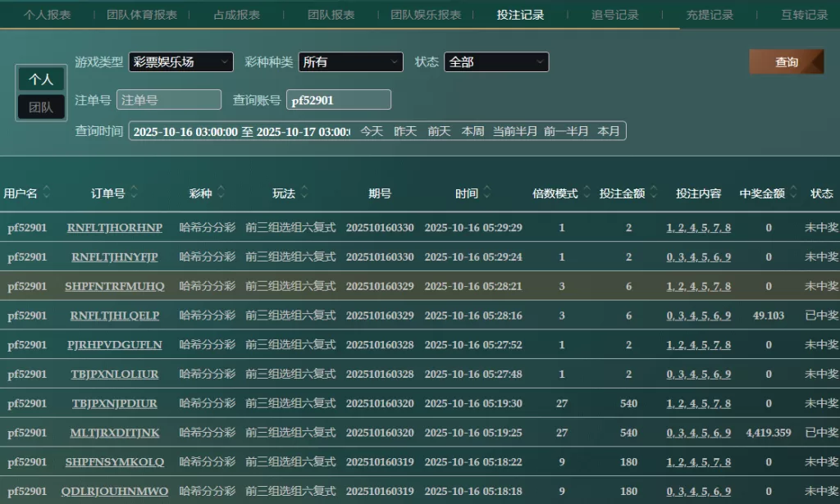
Task: Expand the 彩种种类 dropdown
Action: pyautogui.click(x=350, y=62)
